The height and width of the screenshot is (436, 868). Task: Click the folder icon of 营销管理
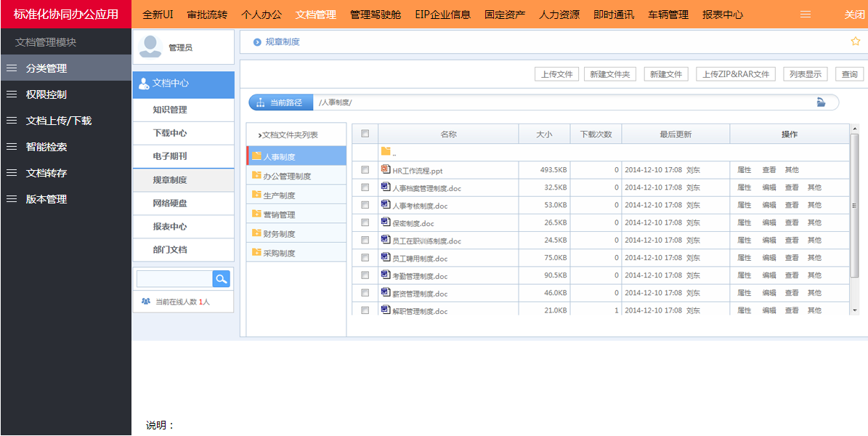(x=256, y=214)
